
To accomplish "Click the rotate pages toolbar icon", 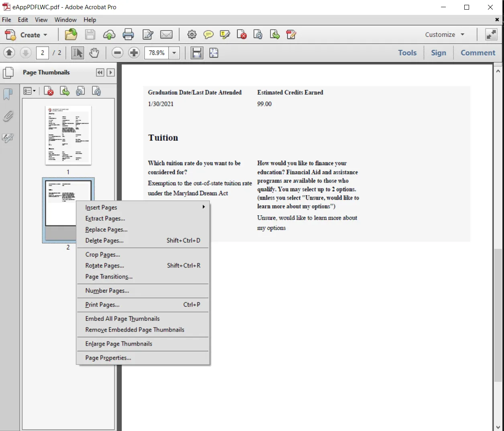I will [x=258, y=35].
